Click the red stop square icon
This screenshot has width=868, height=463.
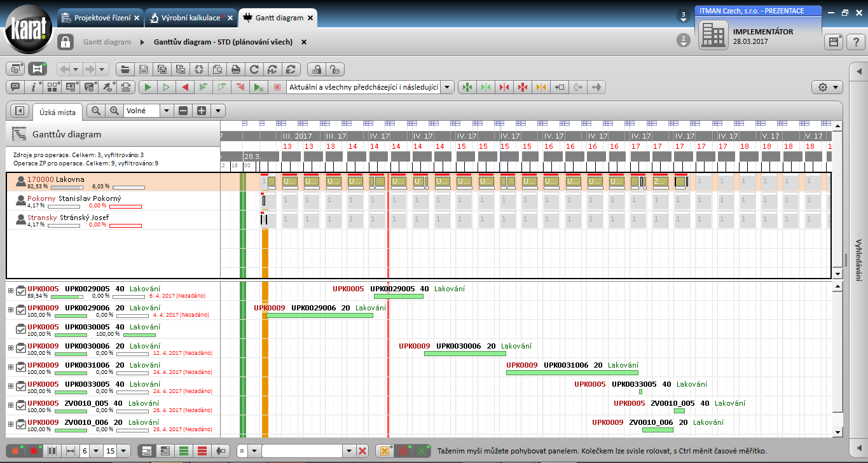click(277, 87)
